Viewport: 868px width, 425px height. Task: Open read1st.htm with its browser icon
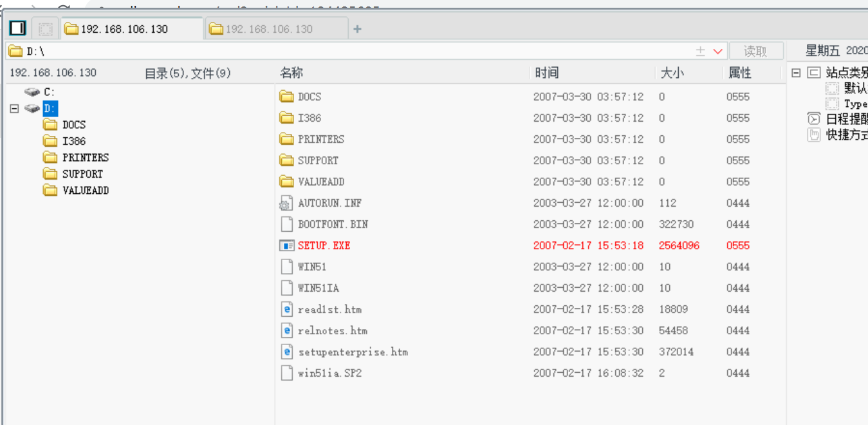point(287,309)
